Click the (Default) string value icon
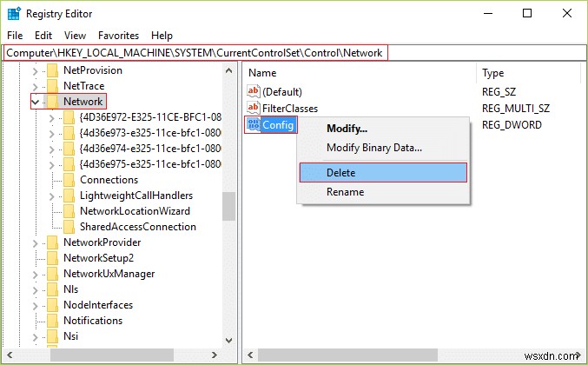This screenshot has height=365, width=588. point(254,92)
